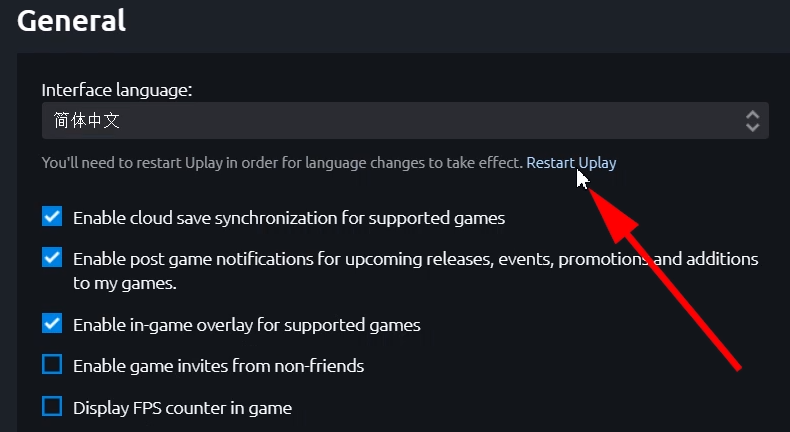Screen dimensions: 790x432
Task: Click the white mouse pointer cursor
Action: 583,179
